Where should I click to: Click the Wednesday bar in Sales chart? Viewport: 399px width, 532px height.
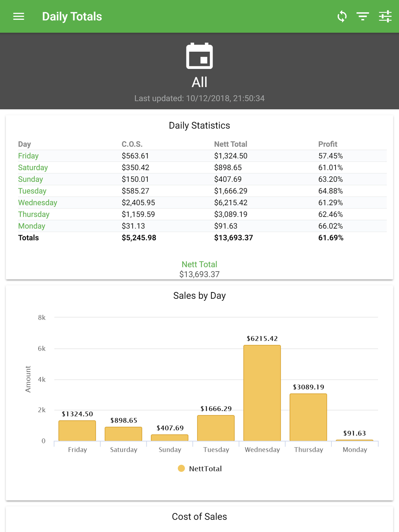(262, 393)
